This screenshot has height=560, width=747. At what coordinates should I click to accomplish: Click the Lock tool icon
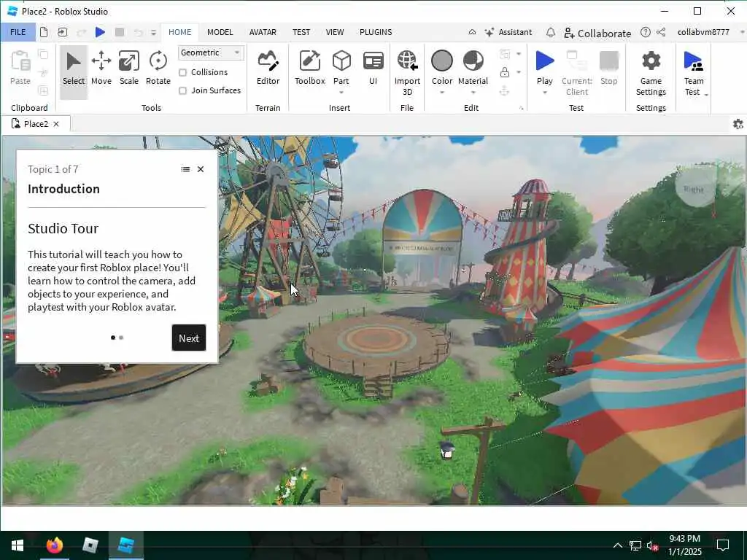pos(505,72)
